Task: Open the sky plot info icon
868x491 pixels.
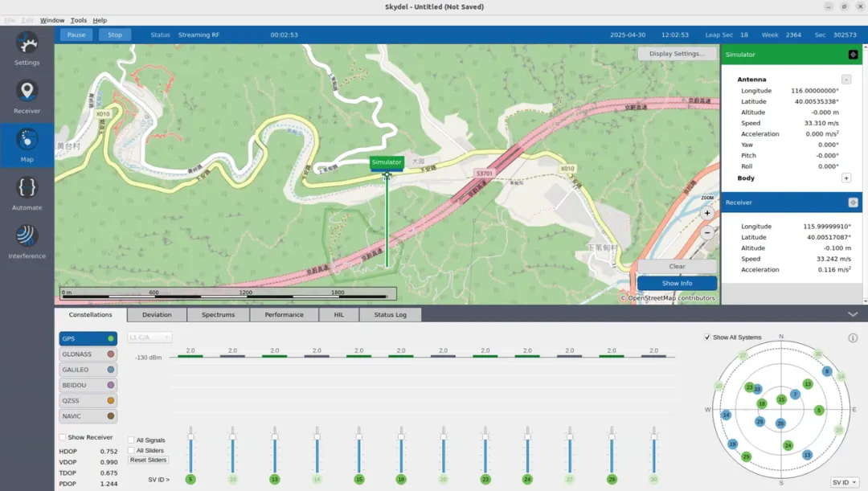Action: click(853, 338)
